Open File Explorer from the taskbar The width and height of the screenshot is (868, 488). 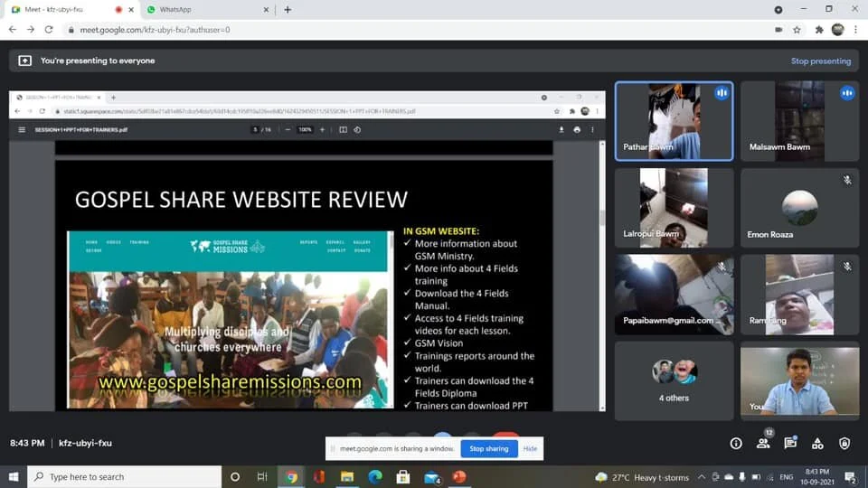coord(347,477)
